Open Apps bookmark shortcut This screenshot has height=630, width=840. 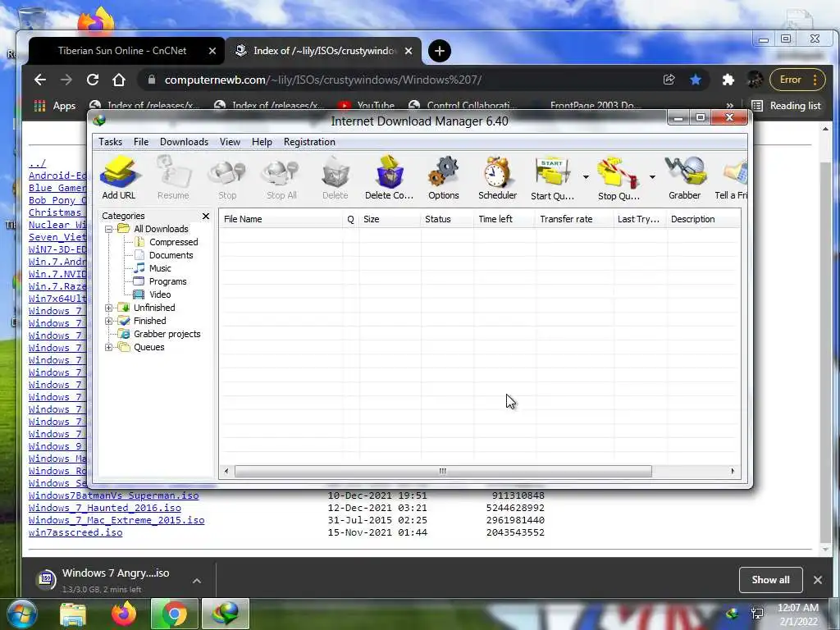point(55,106)
